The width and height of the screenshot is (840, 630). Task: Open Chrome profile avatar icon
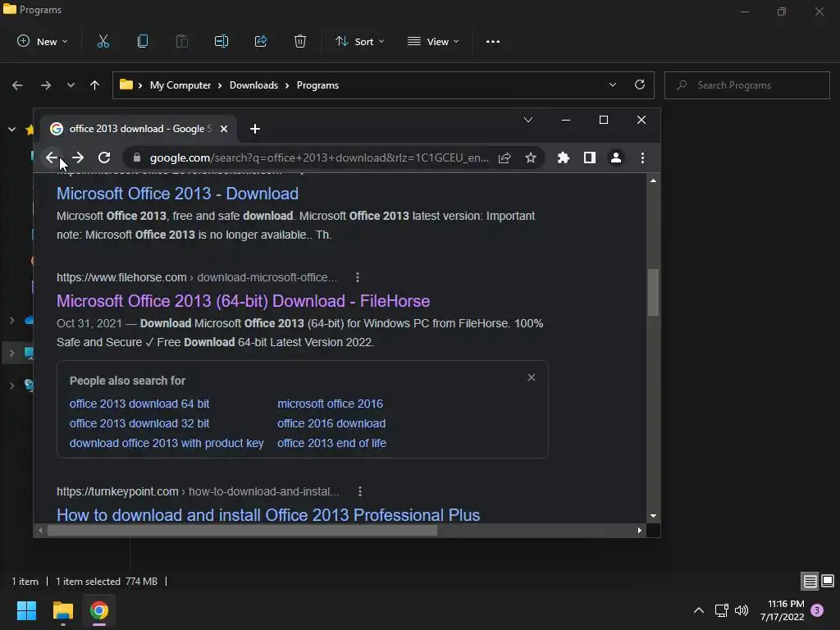(x=616, y=157)
